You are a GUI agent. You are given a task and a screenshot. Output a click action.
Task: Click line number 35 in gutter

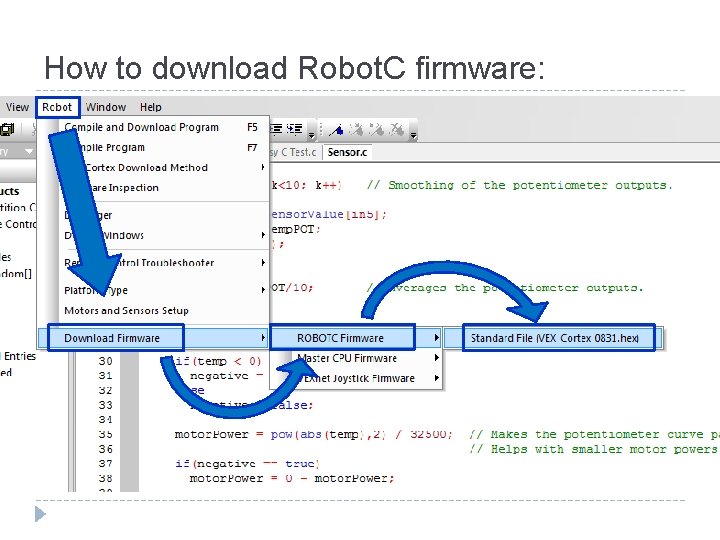coord(106,434)
